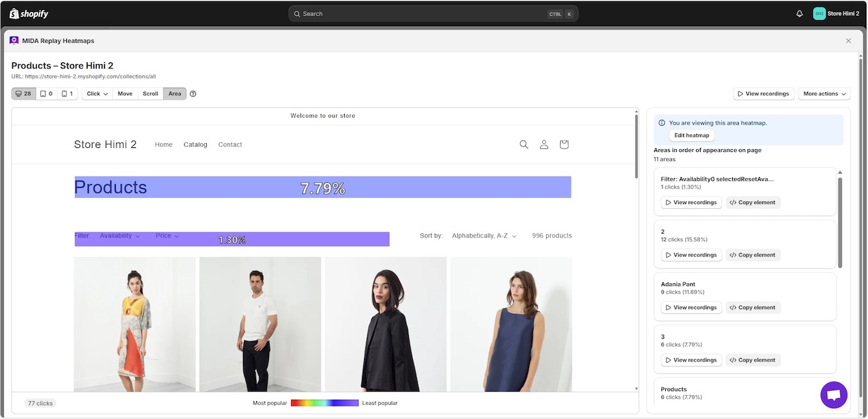Click the most-to-least popular color gradient legend
This screenshot has height=419, width=868.
coord(325,403)
